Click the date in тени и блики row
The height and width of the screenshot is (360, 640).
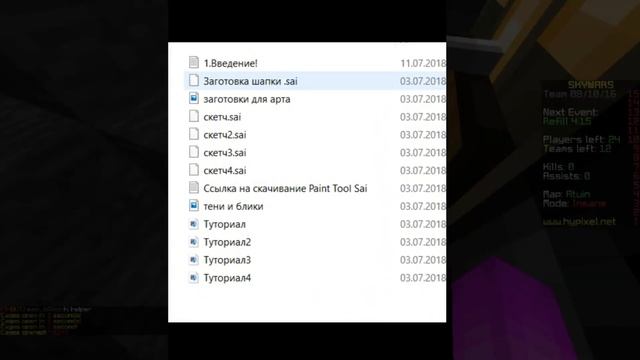[423, 207]
